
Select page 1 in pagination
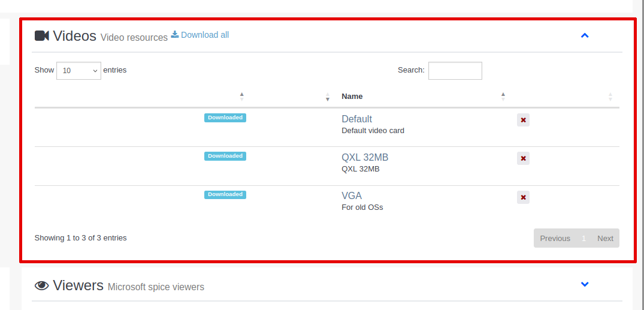pos(583,238)
